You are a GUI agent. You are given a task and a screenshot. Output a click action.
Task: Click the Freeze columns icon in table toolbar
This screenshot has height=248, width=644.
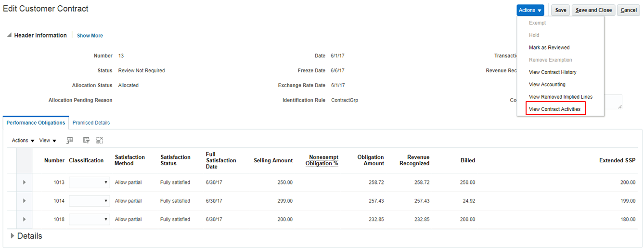(70, 141)
